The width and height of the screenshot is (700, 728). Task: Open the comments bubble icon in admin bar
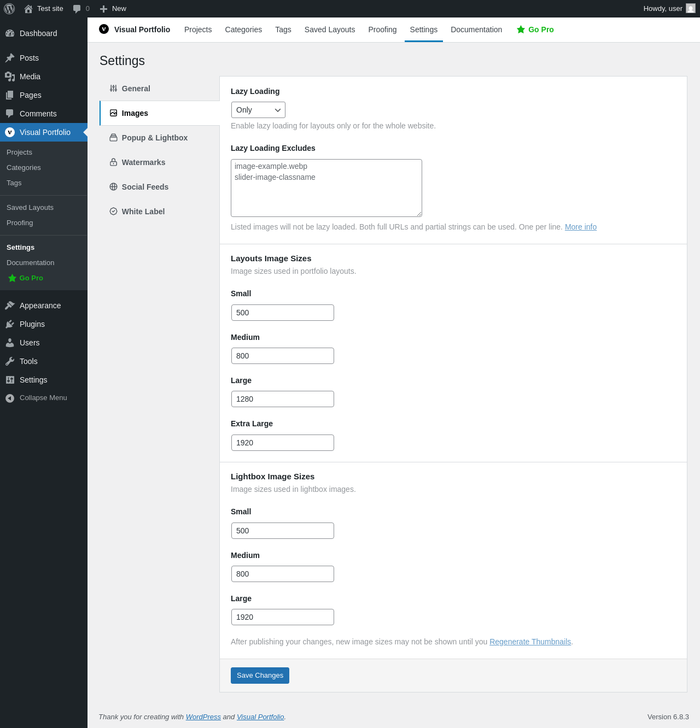[77, 9]
